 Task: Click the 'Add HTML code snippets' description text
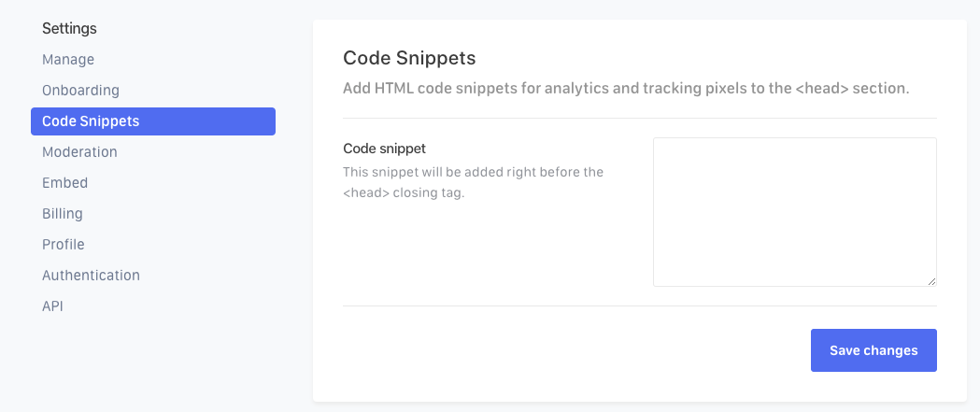tap(626, 90)
